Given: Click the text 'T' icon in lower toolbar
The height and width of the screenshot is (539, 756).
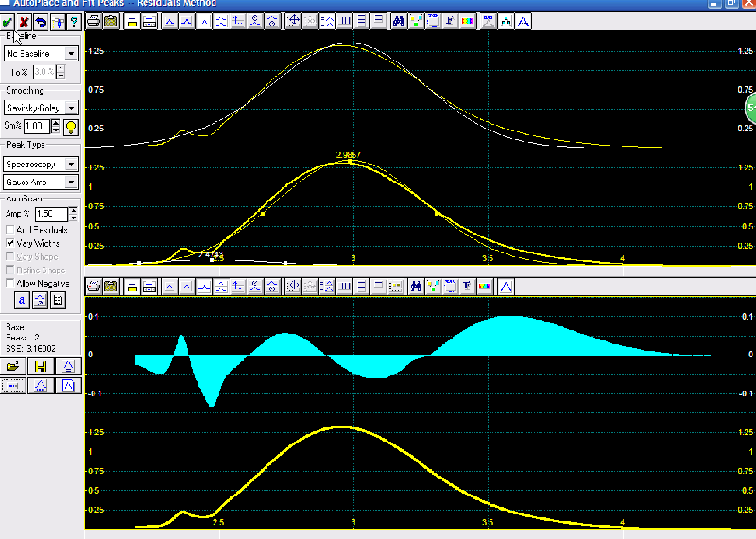Looking at the screenshot, I should (467, 287).
